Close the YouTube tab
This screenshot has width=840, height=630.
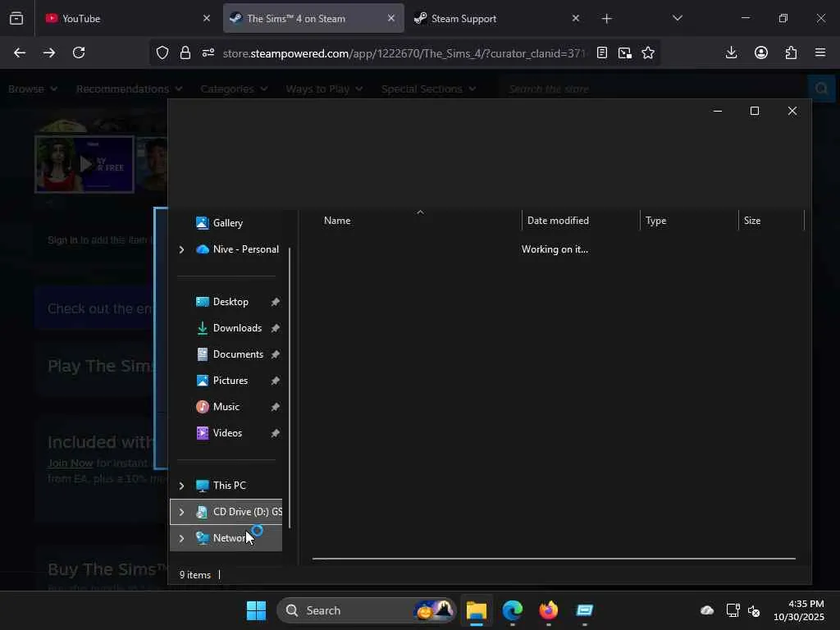click(207, 18)
